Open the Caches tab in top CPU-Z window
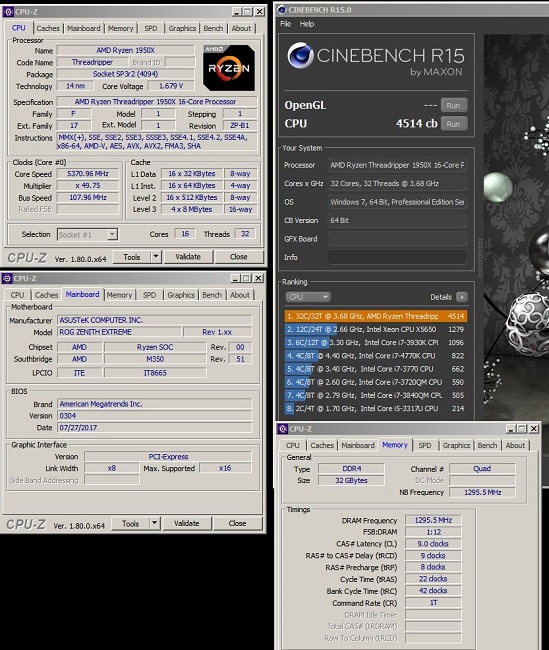Screen dimensions: 549x650 click(48, 28)
